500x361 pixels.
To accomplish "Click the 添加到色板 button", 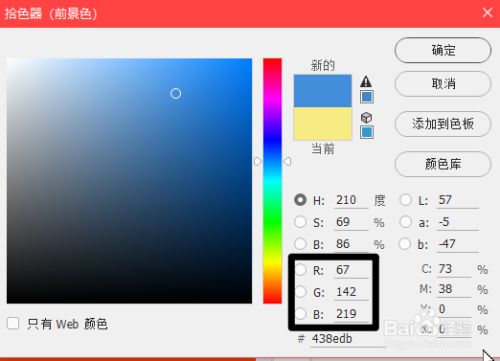I will tap(443, 124).
